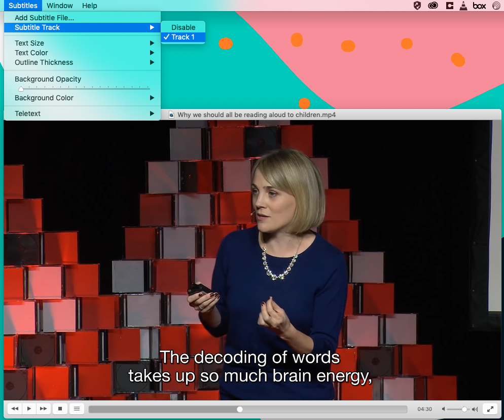Stop the video playback
This screenshot has height=420, width=504.
tap(60, 408)
